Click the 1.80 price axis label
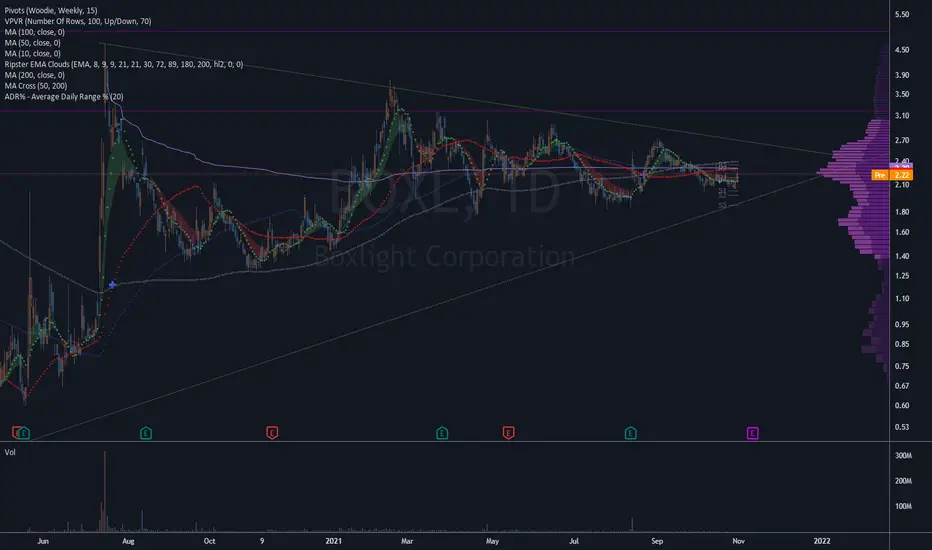Image resolution: width=932 pixels, height=550 pixels. coord(902,212)
